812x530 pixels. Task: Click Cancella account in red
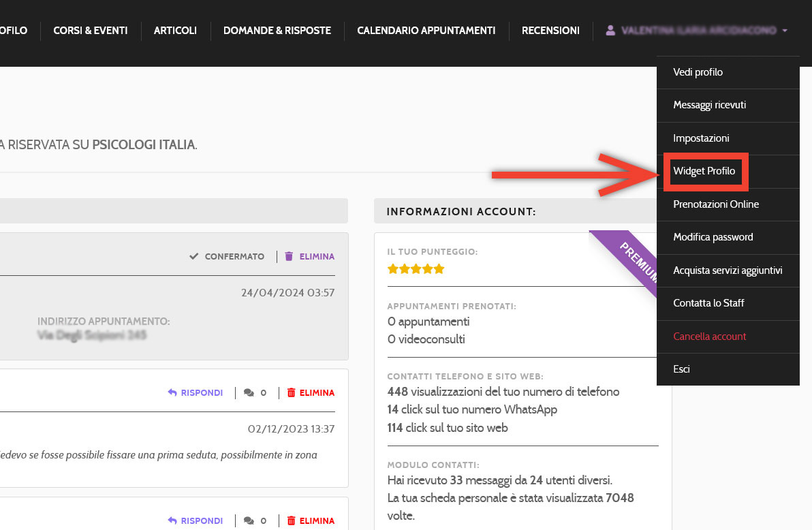point(709,337)
